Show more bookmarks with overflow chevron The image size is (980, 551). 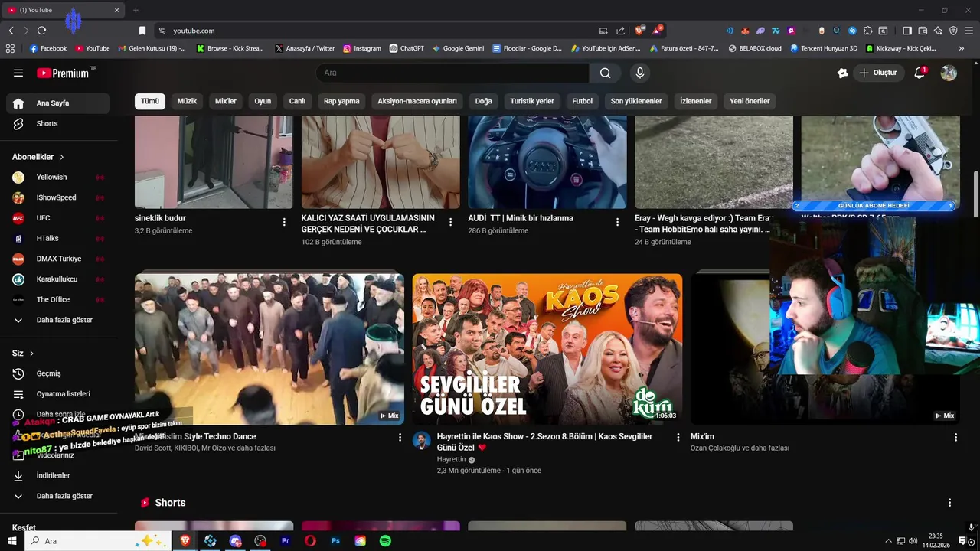(961, 48)
